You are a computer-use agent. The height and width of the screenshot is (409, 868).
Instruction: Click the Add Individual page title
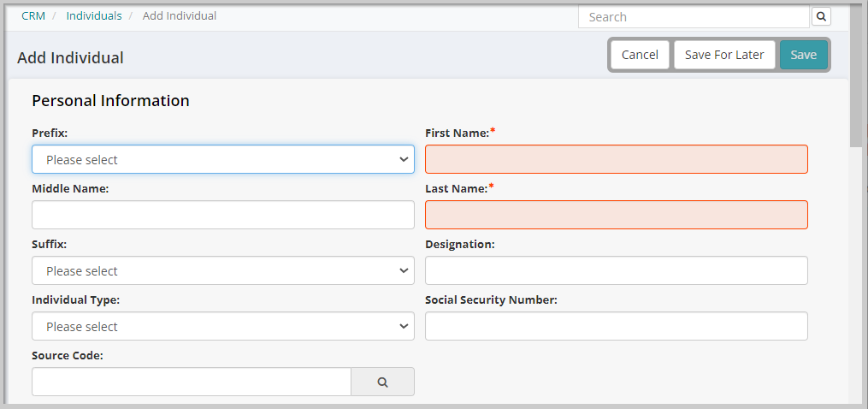[70, 57]
